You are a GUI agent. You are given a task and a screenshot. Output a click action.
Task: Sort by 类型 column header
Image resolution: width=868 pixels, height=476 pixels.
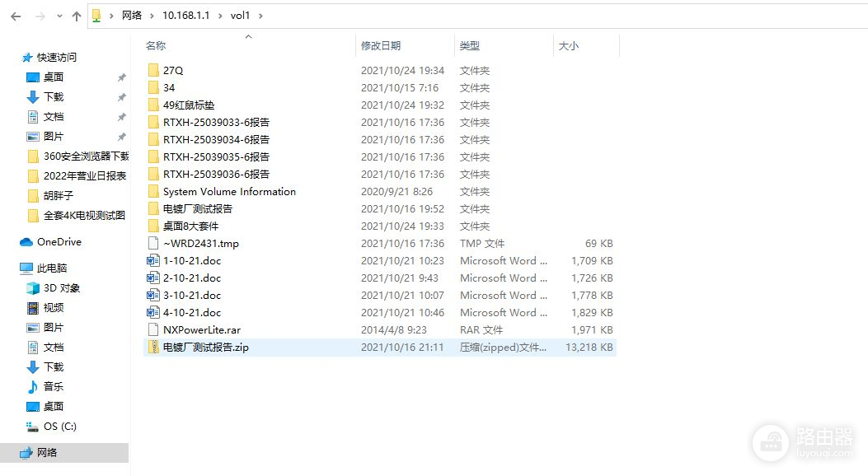click(x=469, y=46)
